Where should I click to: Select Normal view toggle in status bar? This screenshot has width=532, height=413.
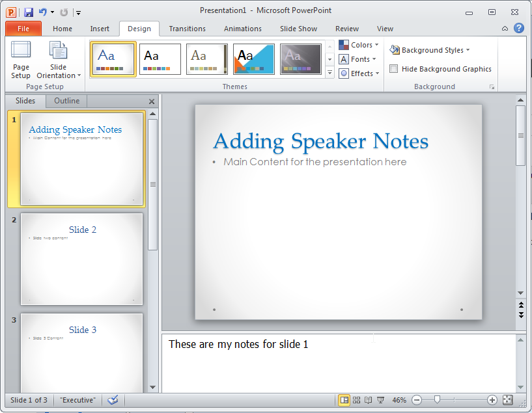pyautogui.click(x=344, y=400)
